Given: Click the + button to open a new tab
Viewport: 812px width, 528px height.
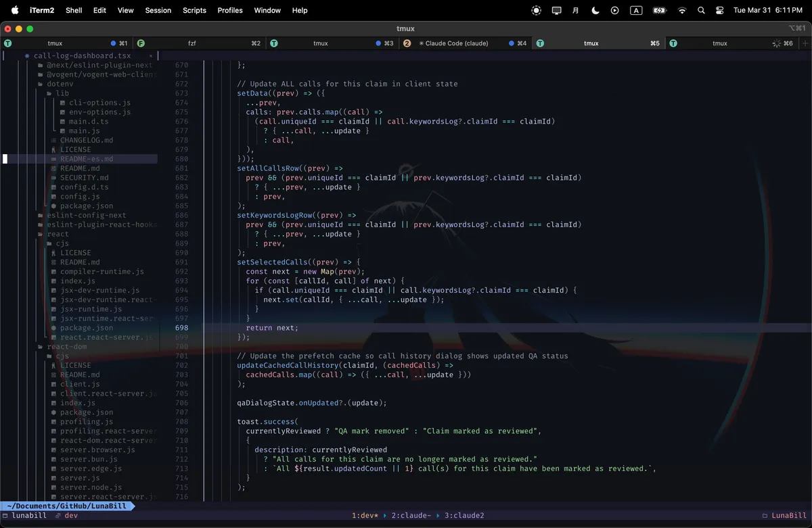Looking at the screenshot, I should pyautogui.click(x=804, y=43).
